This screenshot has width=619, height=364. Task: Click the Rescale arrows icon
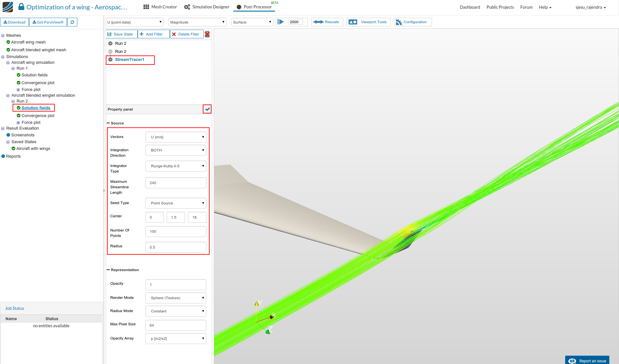(319, 22)
